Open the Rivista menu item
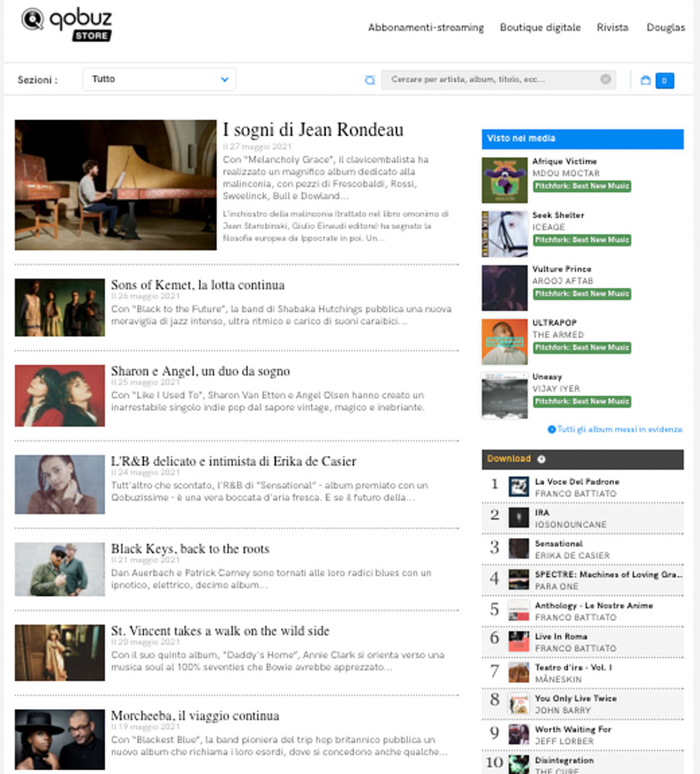 coord(612,28)
